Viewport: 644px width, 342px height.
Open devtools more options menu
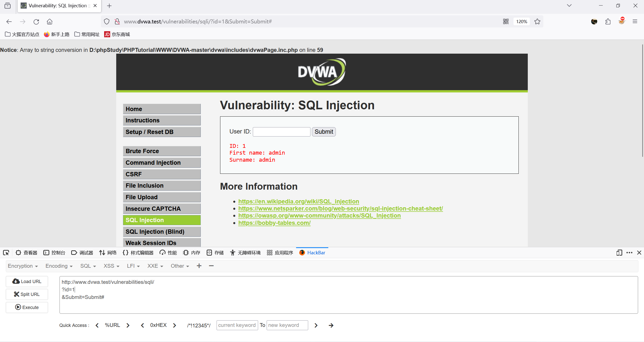tap(629, 253)
